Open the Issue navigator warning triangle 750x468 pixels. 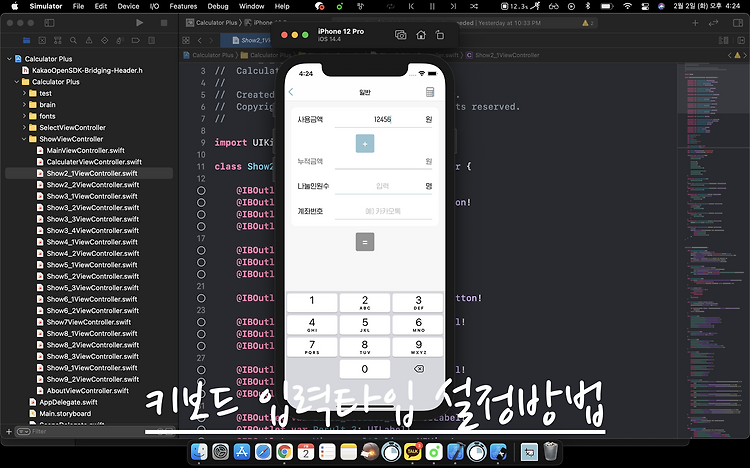(x=89, y=41)
